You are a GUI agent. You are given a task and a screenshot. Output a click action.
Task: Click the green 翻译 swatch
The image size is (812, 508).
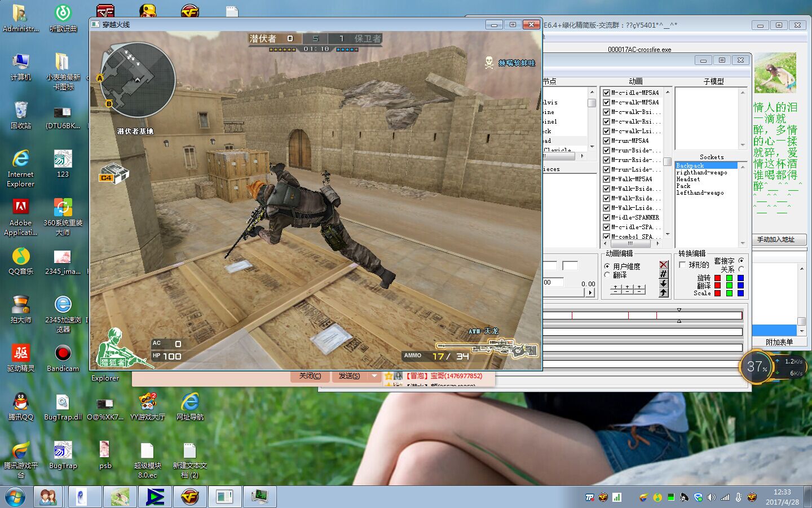(x=729, y=286)
